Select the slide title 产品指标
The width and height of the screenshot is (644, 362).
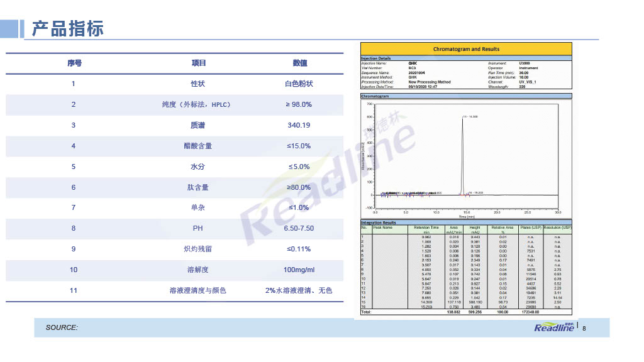click(68, 29)
